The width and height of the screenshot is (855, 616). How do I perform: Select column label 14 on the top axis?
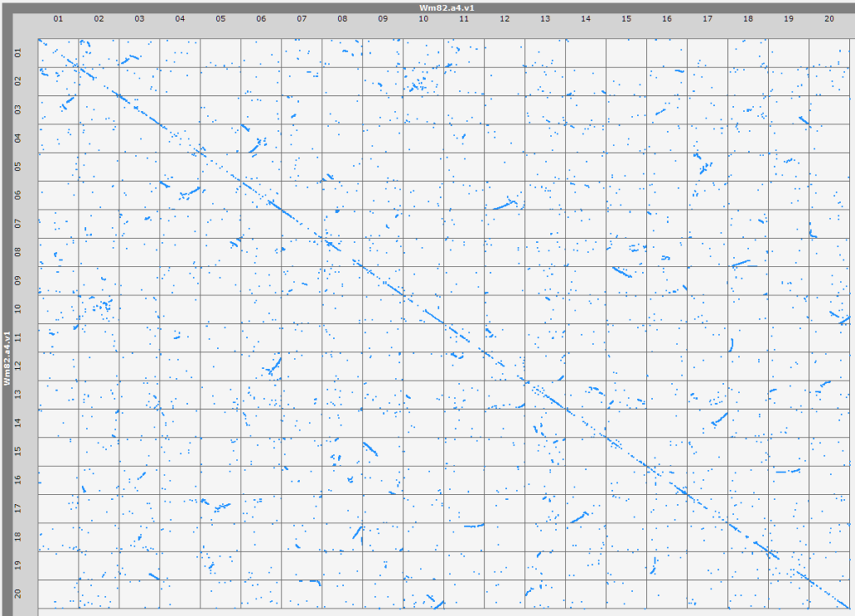pos(585,18)
